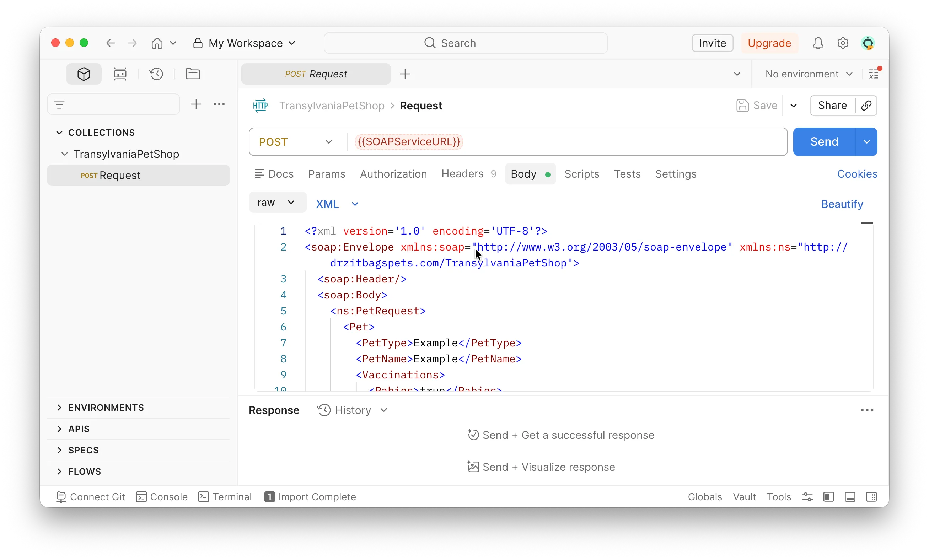Open the XML language dropdown

[337, 204]
